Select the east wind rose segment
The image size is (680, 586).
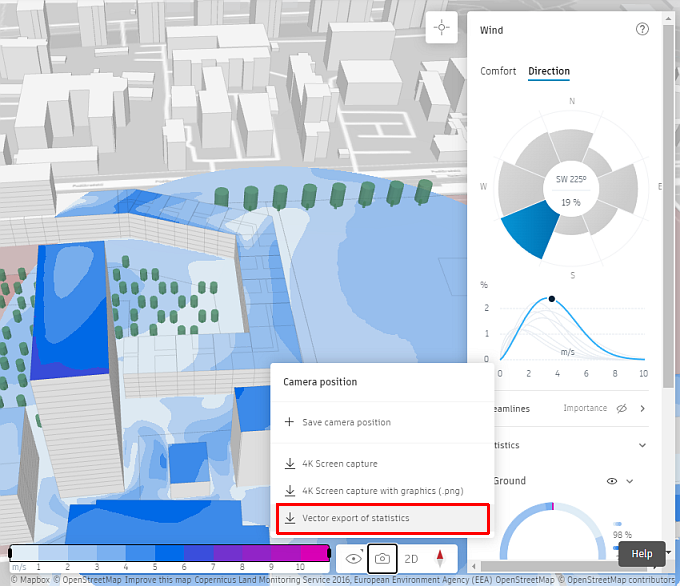click(622, 185)
